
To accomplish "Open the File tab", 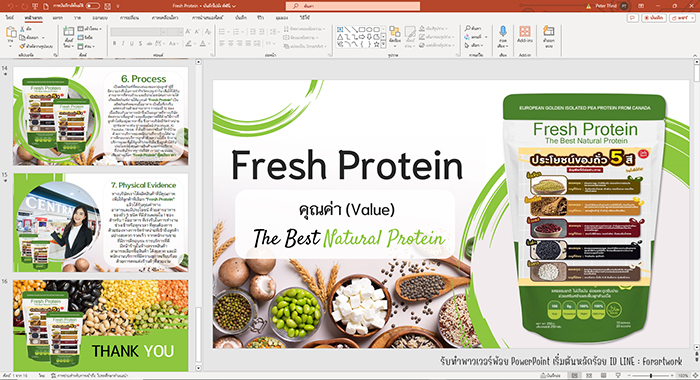I will (x=10, y=18).
